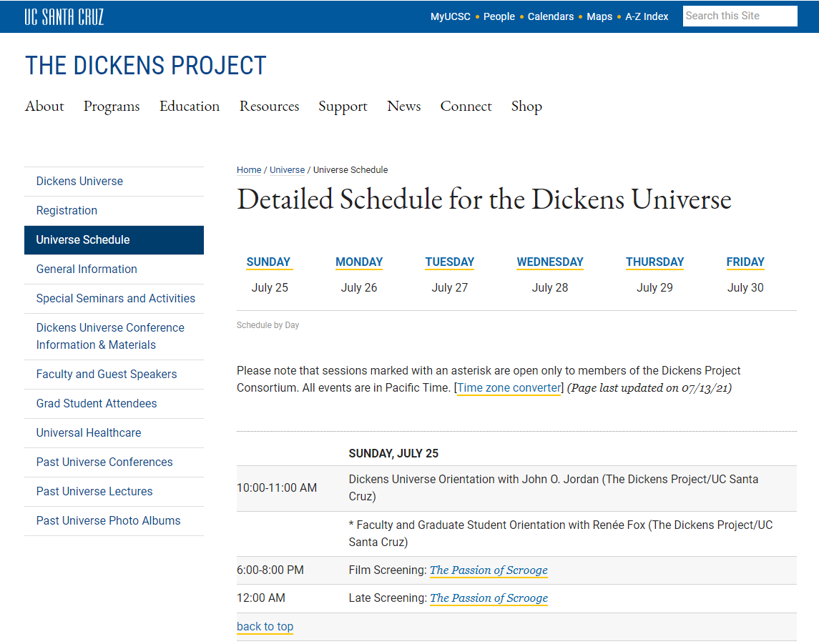Go to The Dickens Project home title

pyautogui.click(x=146, y=66)
